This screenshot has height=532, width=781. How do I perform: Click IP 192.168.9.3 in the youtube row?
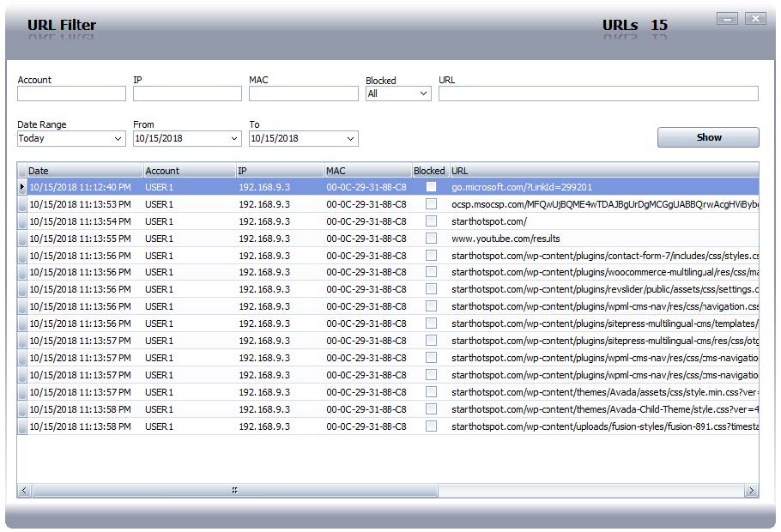(281, 238)
